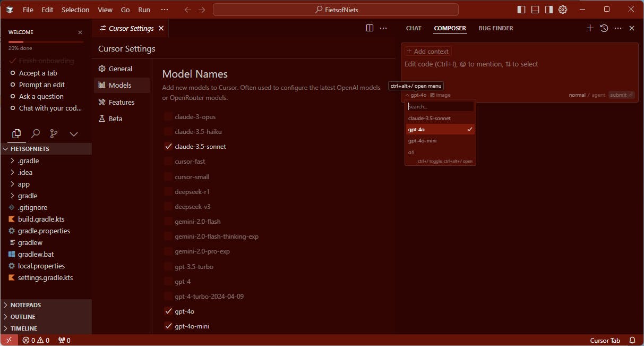
Task: Uncheck the gpt-4o-mini model checkbox
Action: [168, 326]
